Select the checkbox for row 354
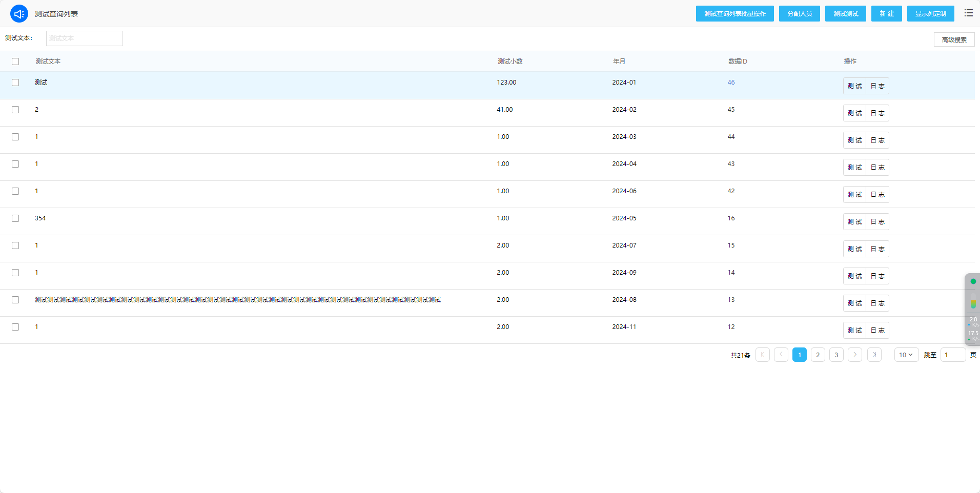 point(15,218)
